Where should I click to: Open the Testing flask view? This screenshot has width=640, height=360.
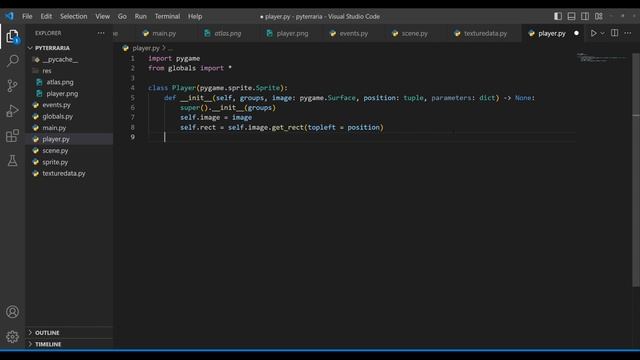pos(12,160)
